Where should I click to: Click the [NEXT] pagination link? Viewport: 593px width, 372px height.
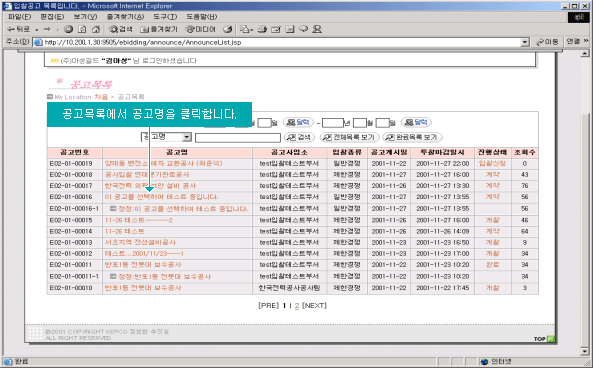point(314,305)
